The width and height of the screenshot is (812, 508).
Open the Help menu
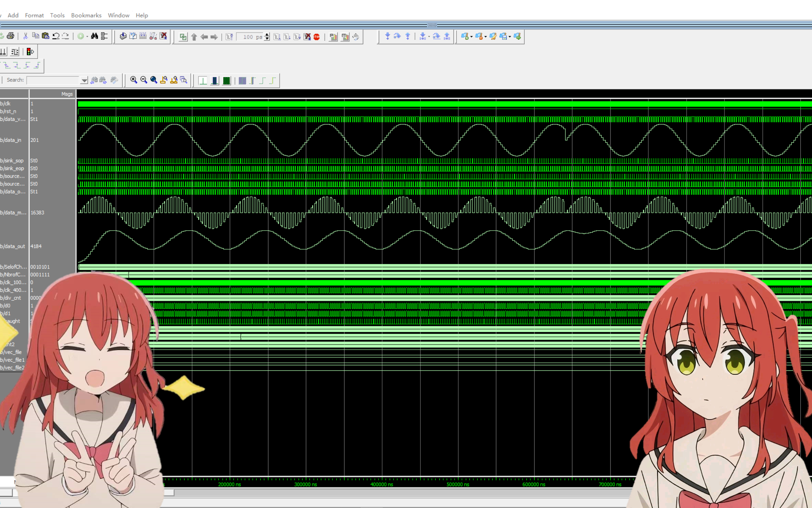click(142, 15)
